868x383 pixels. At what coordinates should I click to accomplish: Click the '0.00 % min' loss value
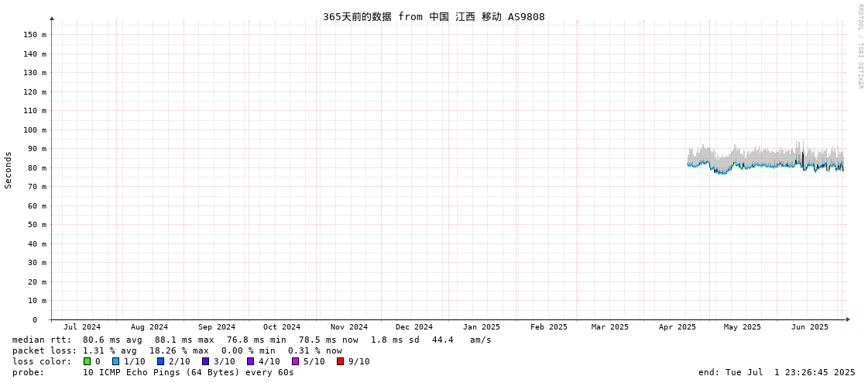249,351
